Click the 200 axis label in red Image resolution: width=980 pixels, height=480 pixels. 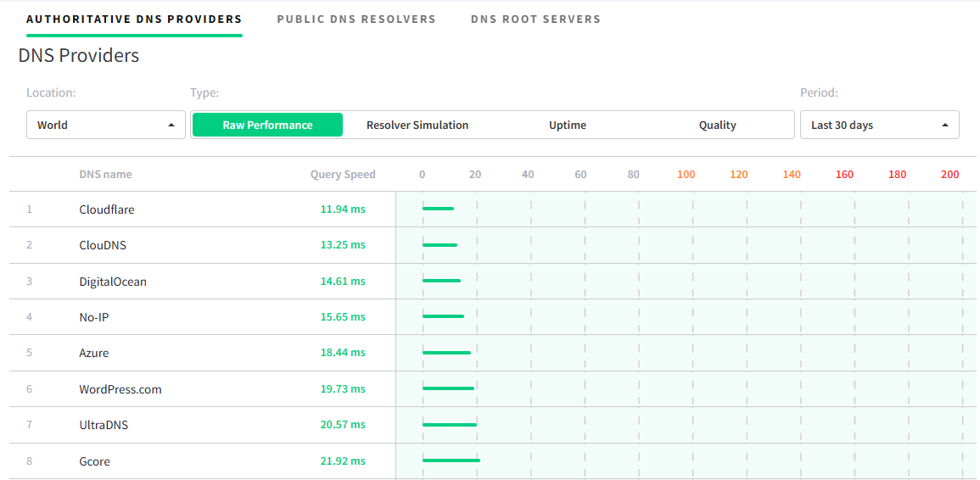[950, 175]
